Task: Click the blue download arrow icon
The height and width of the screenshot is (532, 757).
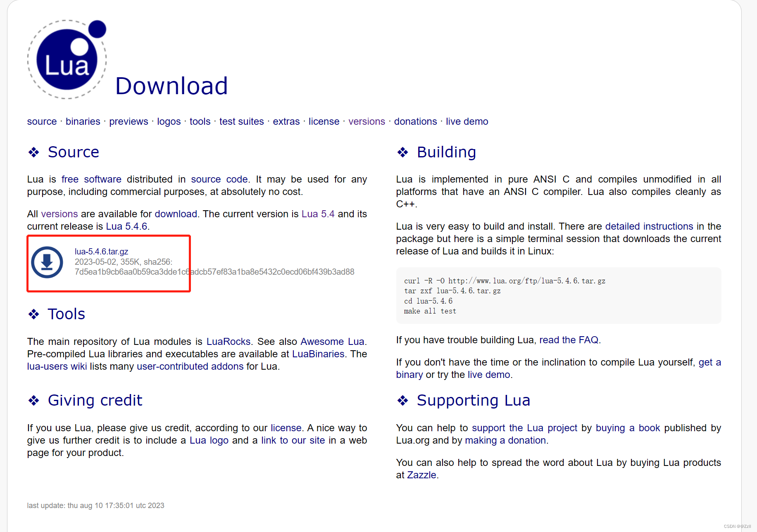Action: pos(47,262)
